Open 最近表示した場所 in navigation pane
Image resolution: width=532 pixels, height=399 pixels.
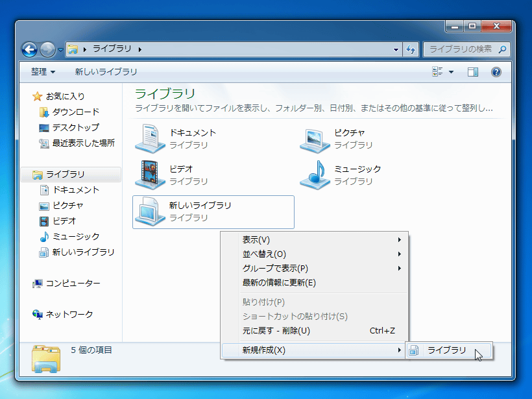(77, 143)
